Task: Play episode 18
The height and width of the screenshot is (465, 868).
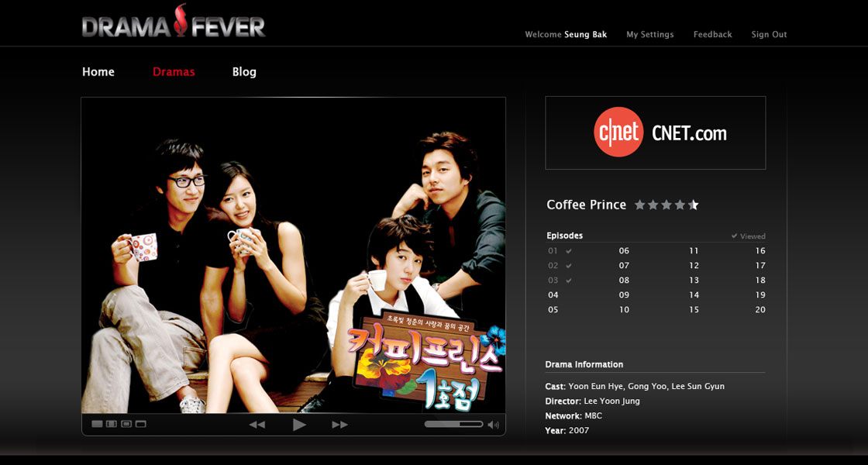Action: point(760,281)
